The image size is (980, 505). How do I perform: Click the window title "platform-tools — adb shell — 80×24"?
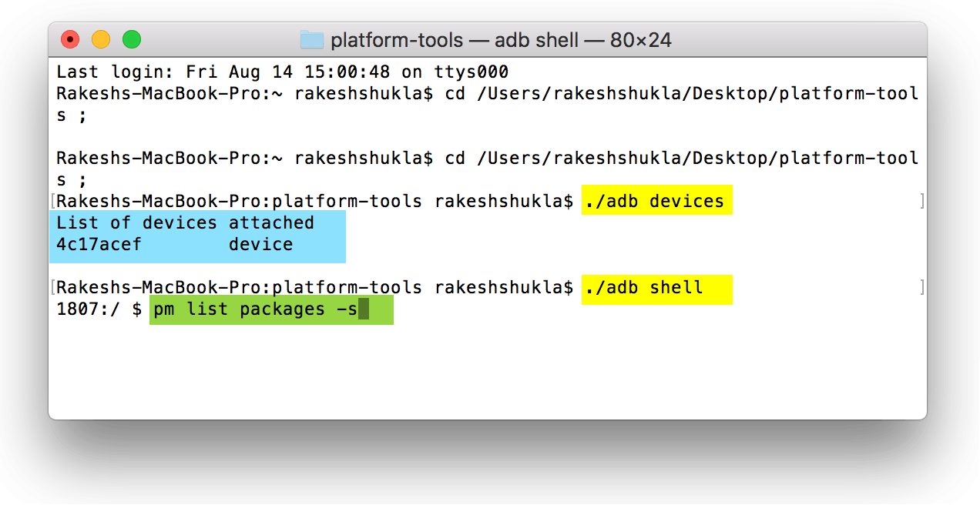tap(501, 39)
